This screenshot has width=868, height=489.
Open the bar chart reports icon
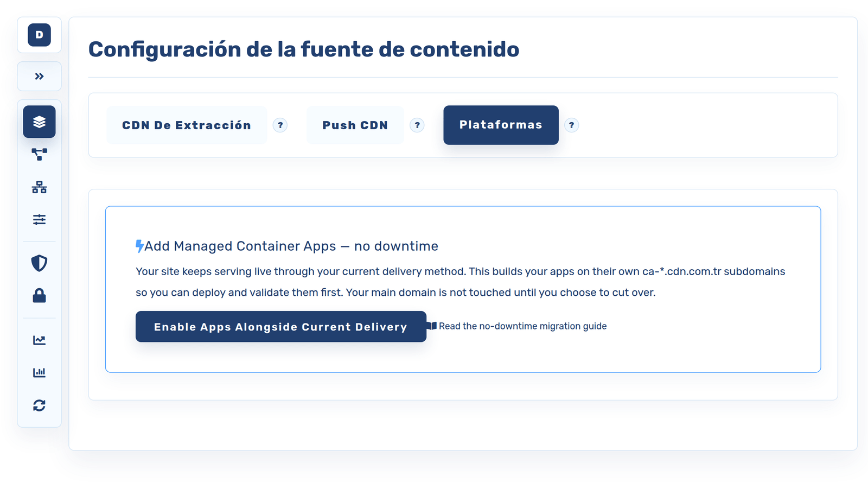click(39, 373)
